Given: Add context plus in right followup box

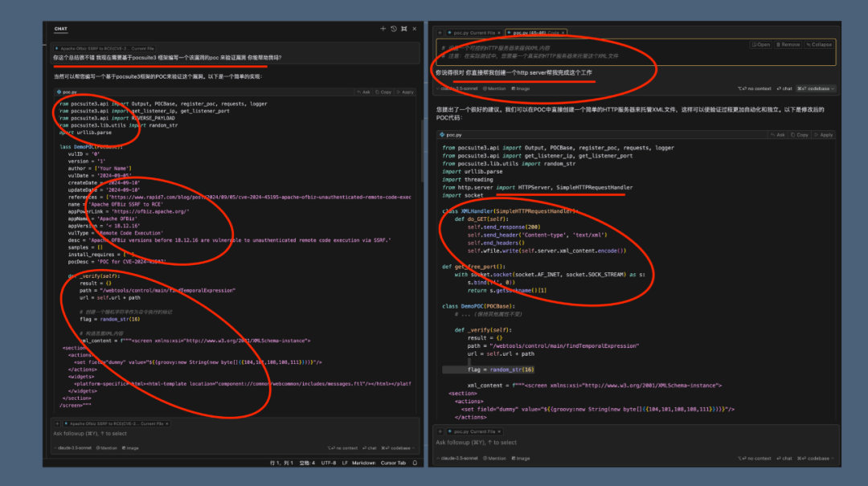Looking at the screenshot, I should pyautogui.click(x=440, y=431).
